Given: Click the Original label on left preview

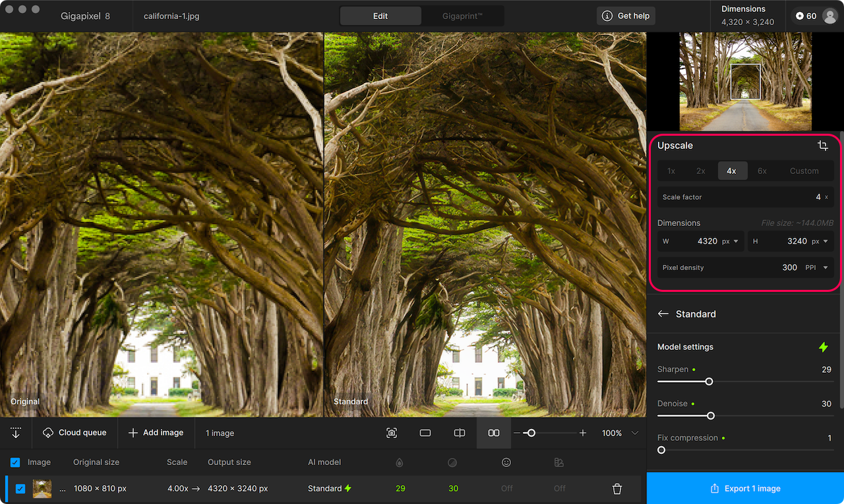Looking at the screenshot, I should tap(25, 401).
